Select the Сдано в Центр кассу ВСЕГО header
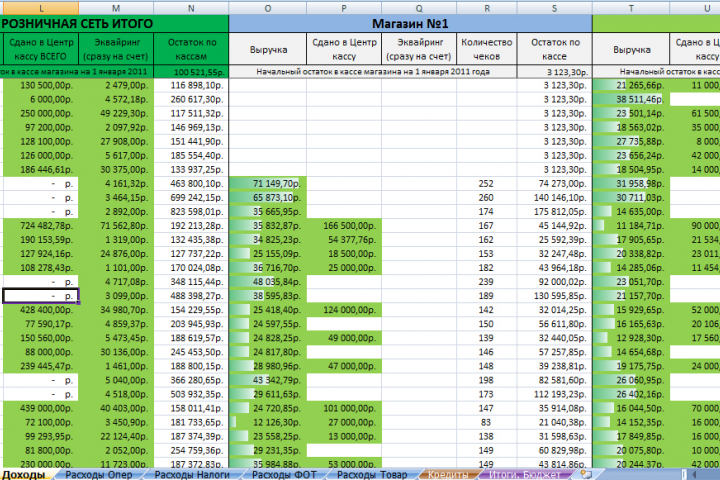This screenshot has height=480, width=720. pyautogui.click(x=41, y=49)
